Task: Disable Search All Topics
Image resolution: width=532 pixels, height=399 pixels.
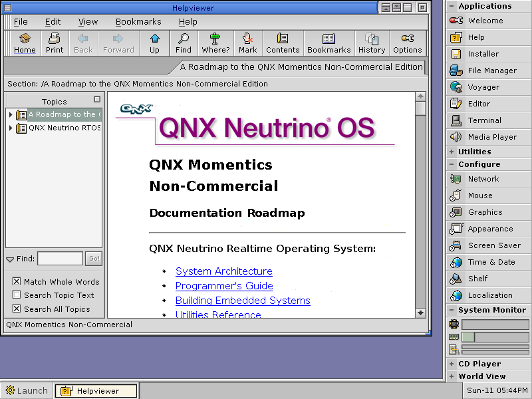Action: tap(17, 308)
